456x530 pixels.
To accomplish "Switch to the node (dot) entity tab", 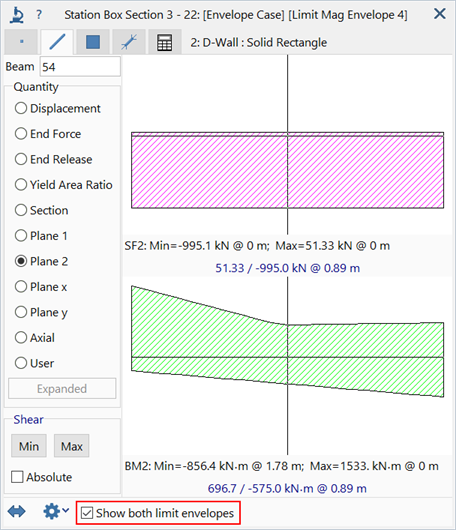I will pos(21,42).
